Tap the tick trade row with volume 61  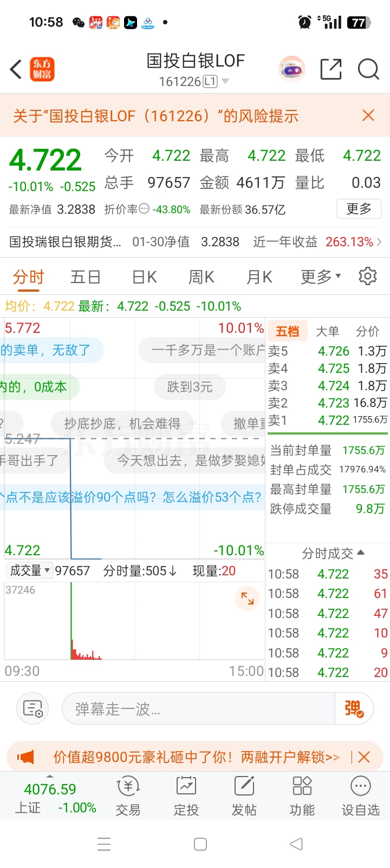point(328,594)
